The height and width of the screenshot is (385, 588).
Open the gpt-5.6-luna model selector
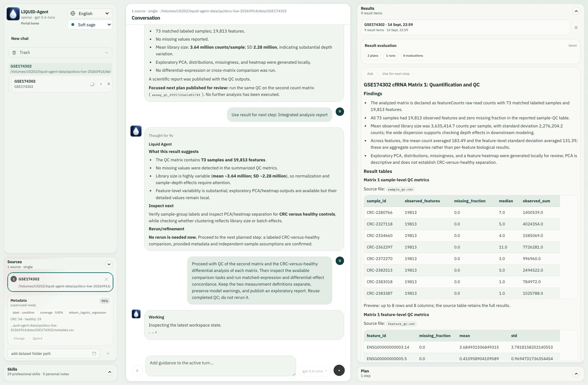315,371
